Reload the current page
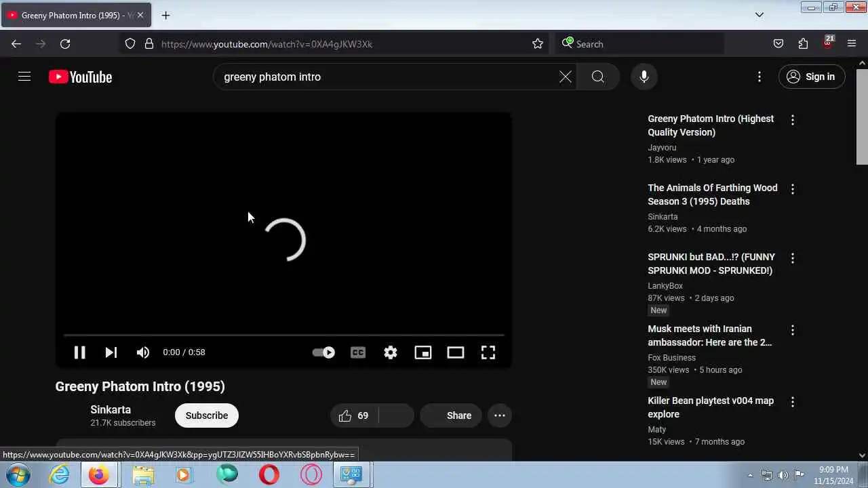The image size is (868, 488). [x=65, y=44]
